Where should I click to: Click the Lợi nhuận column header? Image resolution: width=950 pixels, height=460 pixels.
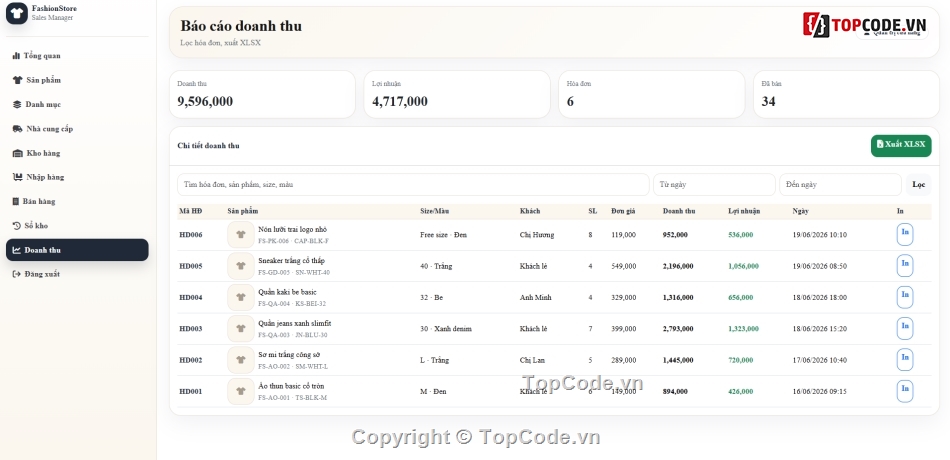click(x=744, y=211)
